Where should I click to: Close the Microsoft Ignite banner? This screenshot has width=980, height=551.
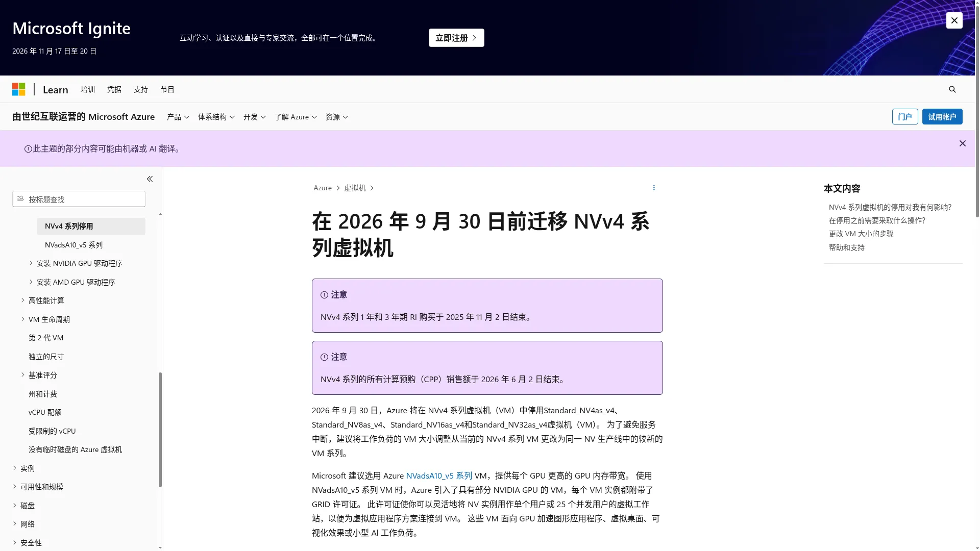click(954, 20)
